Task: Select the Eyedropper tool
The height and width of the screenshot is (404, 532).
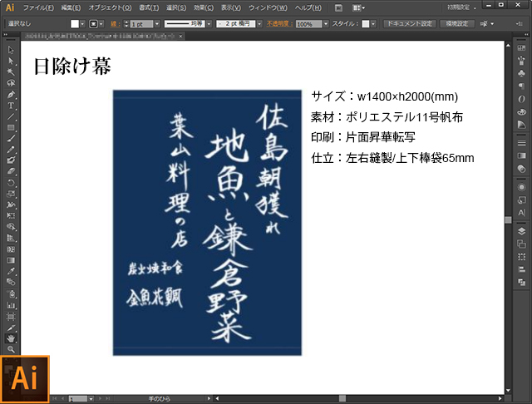Action: pyautogui.click(x=11, y=270)
